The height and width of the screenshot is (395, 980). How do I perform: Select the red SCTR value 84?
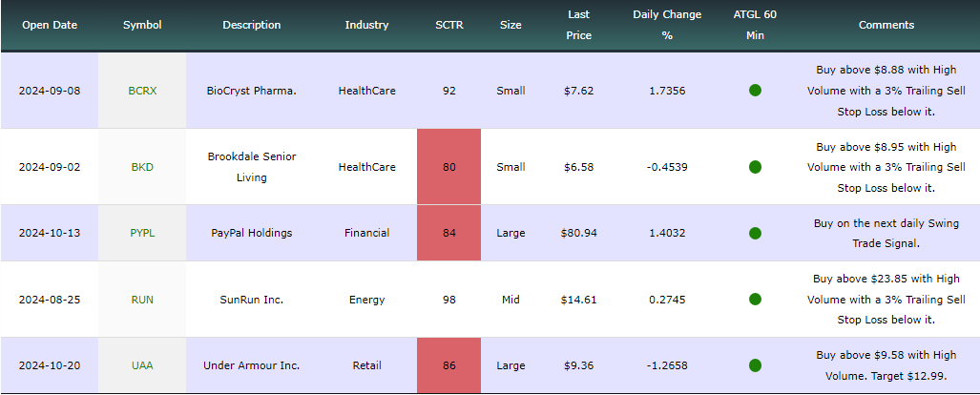point(448,233)
